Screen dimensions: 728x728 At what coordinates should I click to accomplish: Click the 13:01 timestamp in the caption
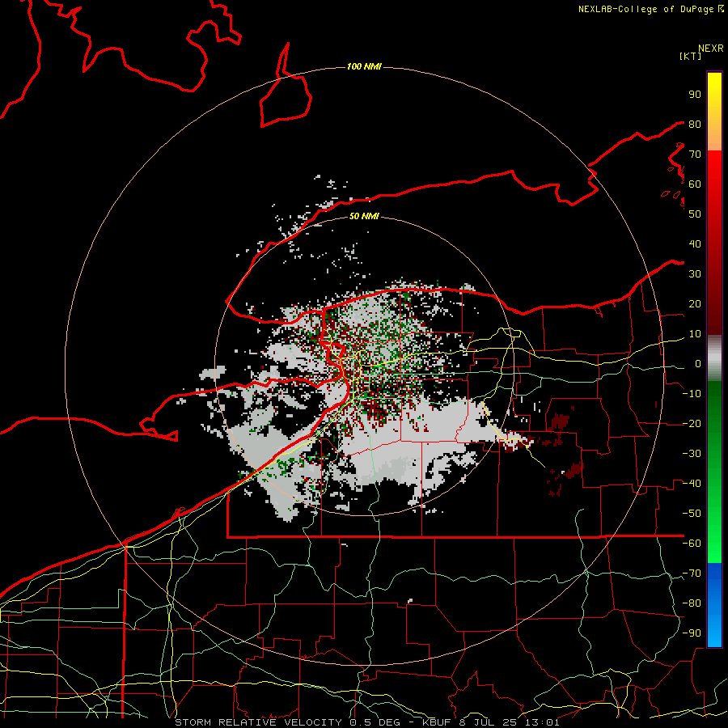[x=542, y=722]
